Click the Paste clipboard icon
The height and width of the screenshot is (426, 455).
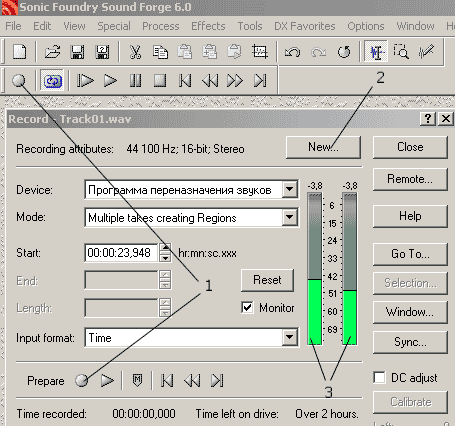coord(185,52)
